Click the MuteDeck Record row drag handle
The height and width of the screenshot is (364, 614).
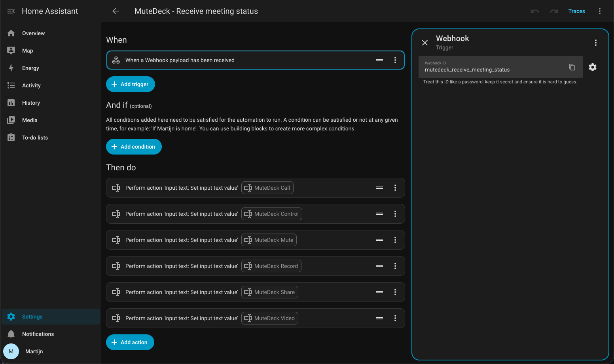379,266
